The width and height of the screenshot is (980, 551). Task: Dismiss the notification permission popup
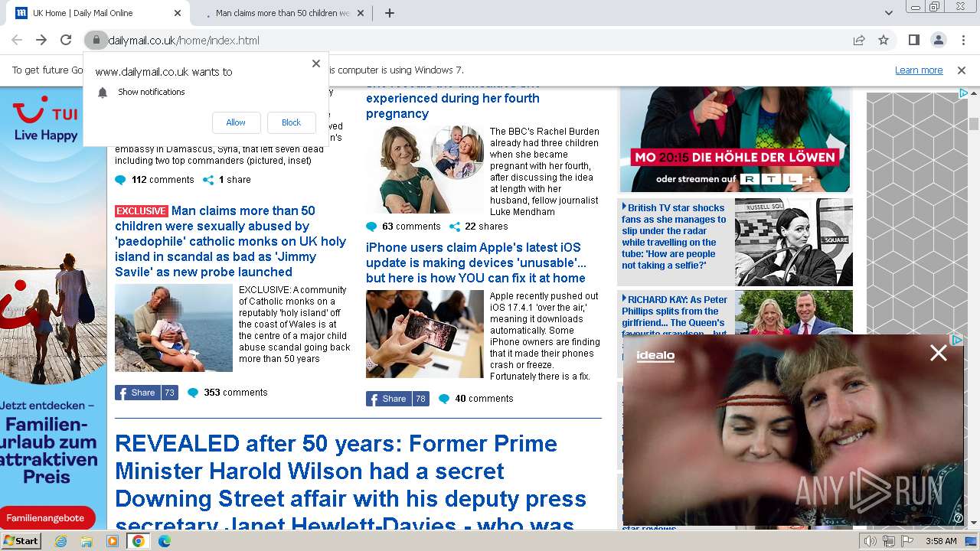point(315,64)
